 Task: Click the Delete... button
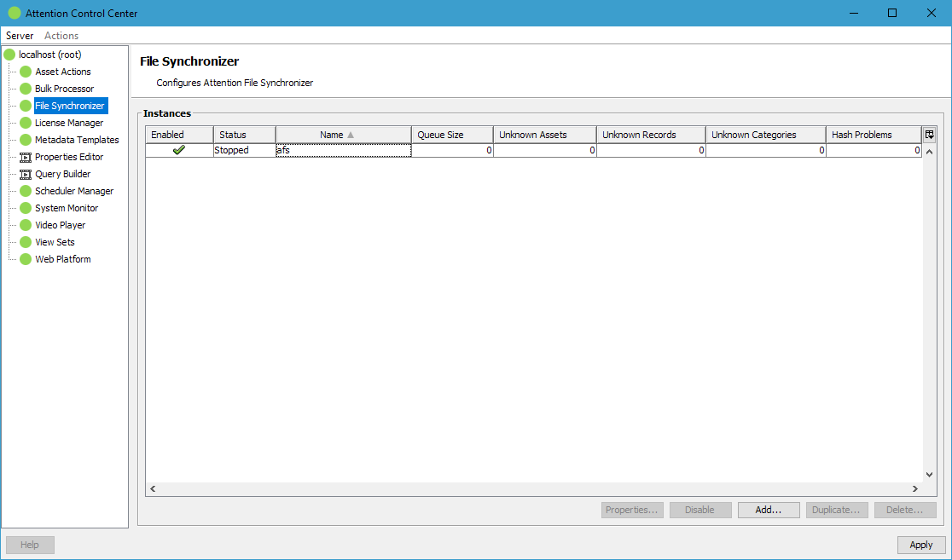click(x=904, y=510)
